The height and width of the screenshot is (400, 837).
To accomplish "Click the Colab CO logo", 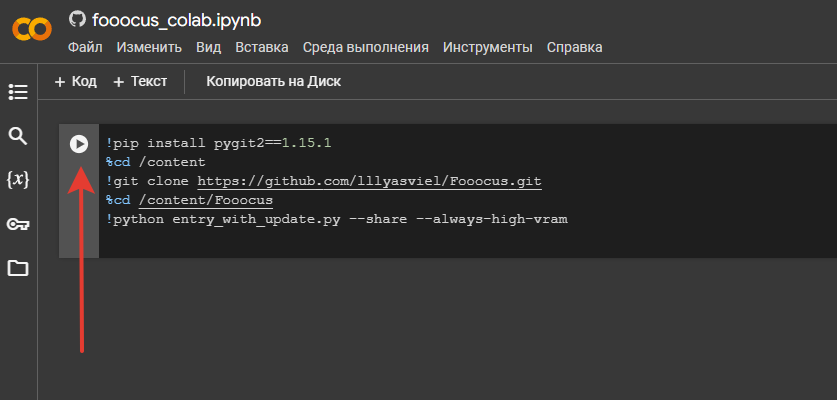I will coord(32,28).
